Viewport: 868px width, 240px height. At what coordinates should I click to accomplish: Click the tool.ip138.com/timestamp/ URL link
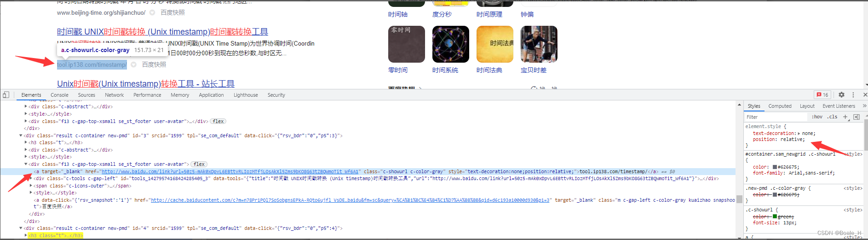(92, 64)
